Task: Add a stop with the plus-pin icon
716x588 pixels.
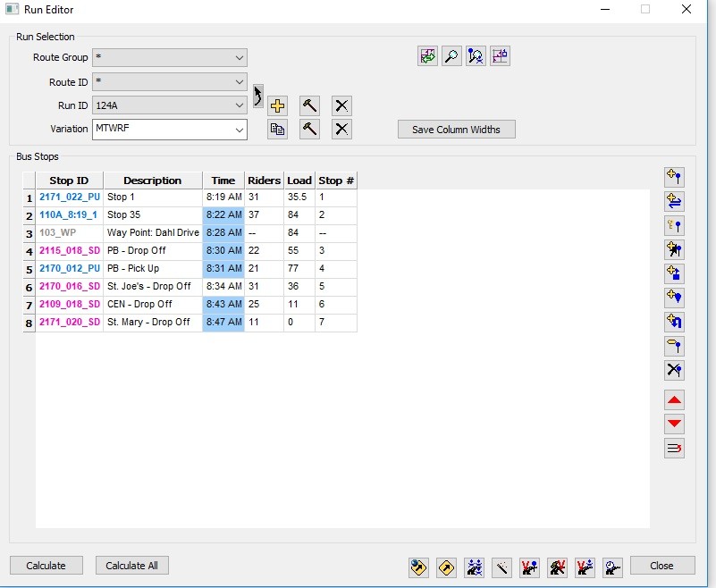Action: (675, 177)
